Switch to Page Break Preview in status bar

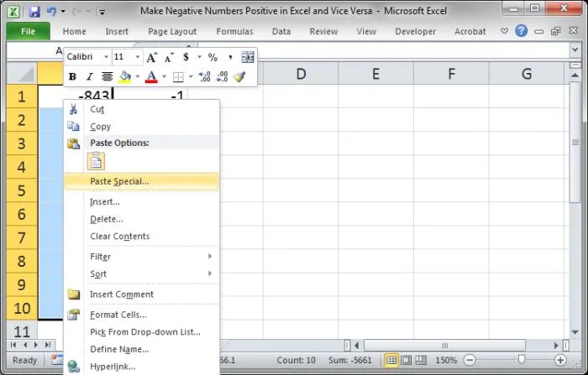[x=421, y=361]
